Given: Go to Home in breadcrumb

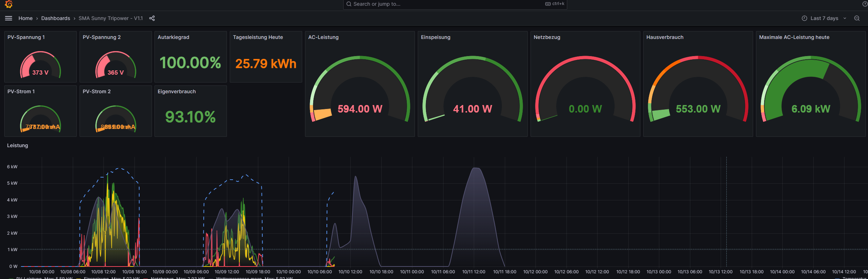Looking at the screenshot, I should click(25, 18).
